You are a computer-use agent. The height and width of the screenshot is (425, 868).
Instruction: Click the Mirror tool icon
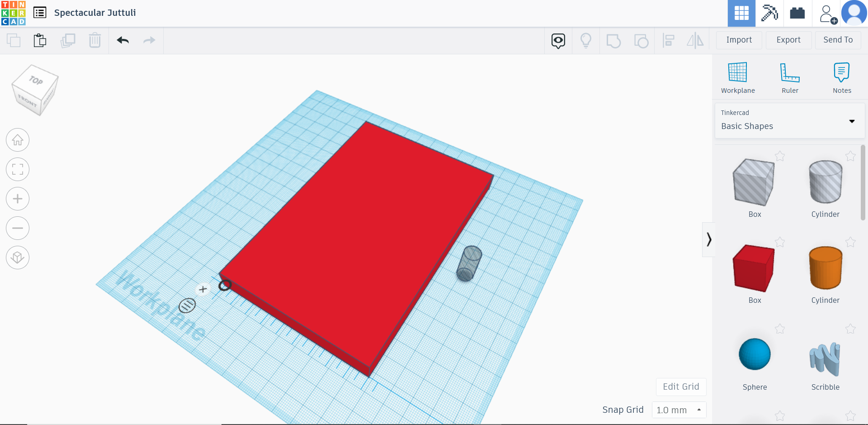695,41
